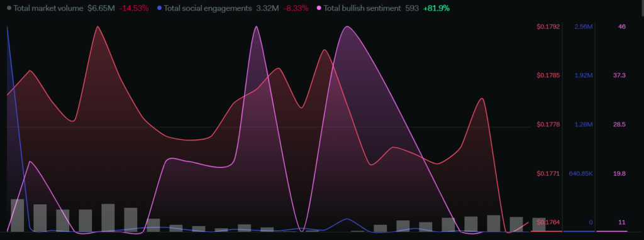Click the 28.5 sentiment axis label
Viewport: 644px width, 240px height.
(x=619, y=124)
